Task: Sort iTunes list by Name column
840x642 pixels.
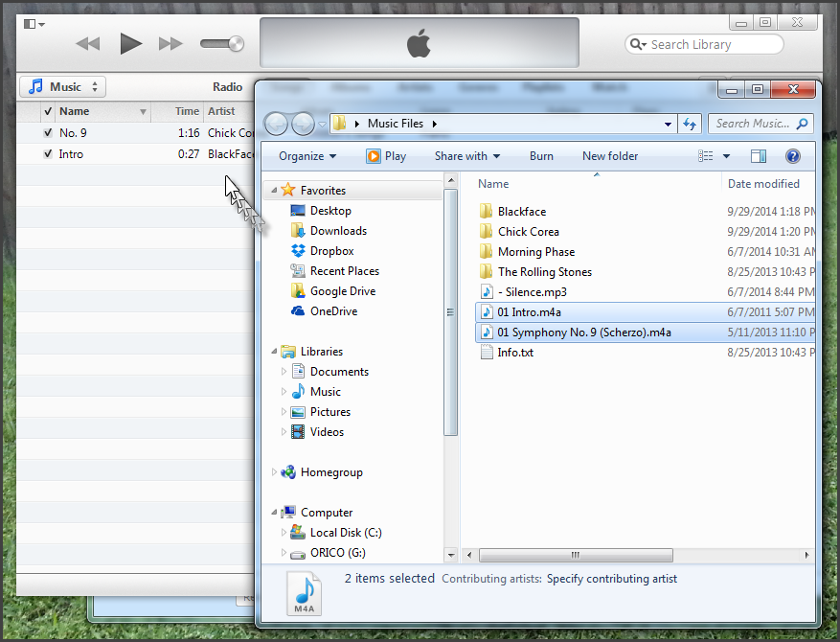Action: [102, 111]
